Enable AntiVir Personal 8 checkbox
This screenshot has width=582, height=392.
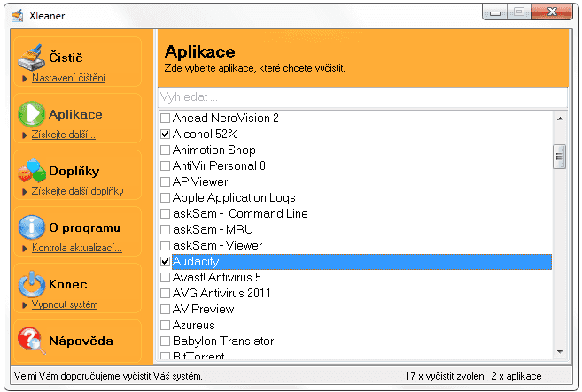(165, 166)
